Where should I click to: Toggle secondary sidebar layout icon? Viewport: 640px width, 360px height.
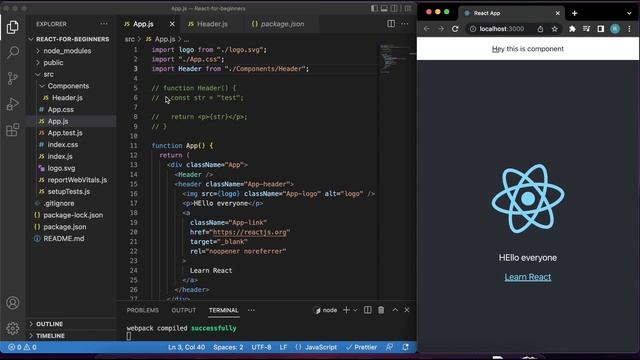pos(394,9)
